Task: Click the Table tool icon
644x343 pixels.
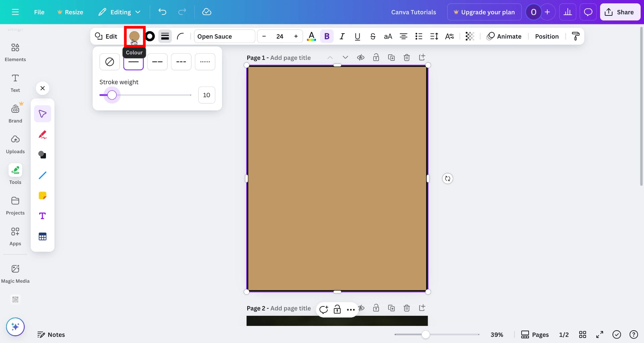Action: click(x=43, y=236)
